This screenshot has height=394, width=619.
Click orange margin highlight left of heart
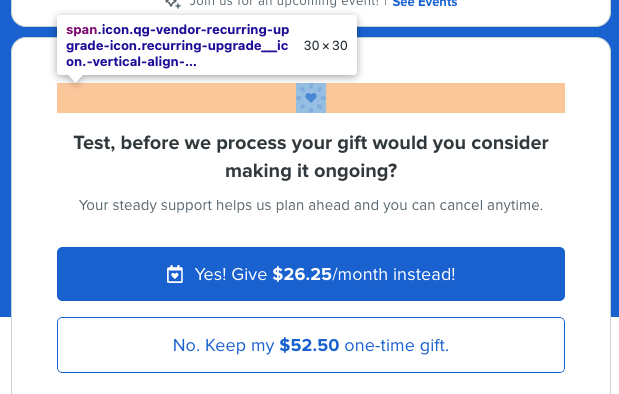(x=177, y=98)
